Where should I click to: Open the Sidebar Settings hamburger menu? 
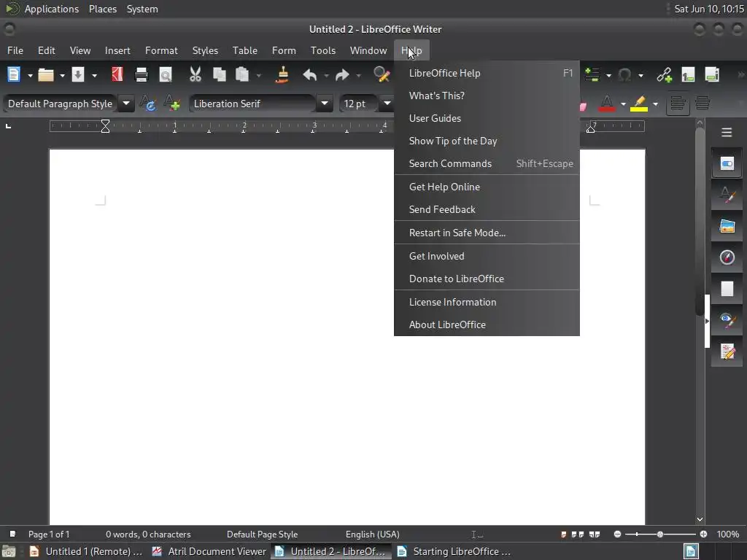(x=727, y=133)
